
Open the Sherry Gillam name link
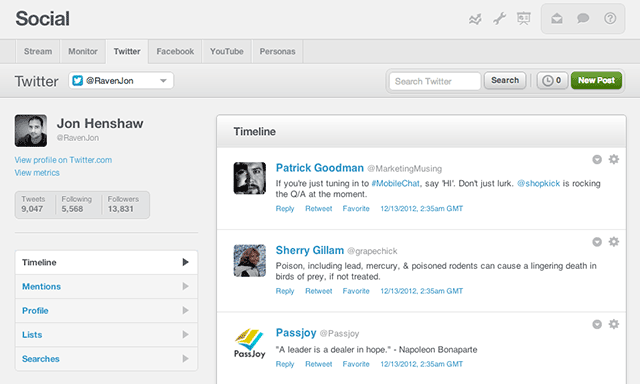coord(310,250)
